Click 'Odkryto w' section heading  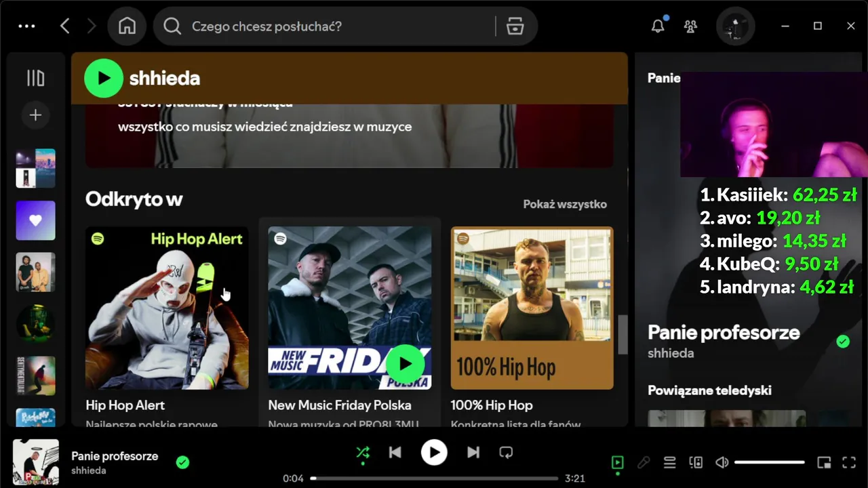[x=134, y=199]
